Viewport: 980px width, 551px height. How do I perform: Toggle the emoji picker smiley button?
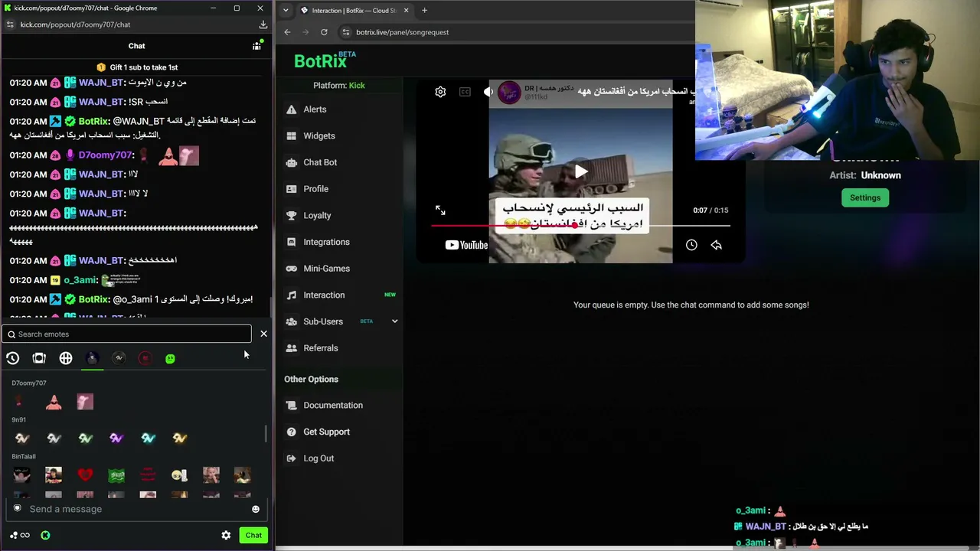point(256,510)
